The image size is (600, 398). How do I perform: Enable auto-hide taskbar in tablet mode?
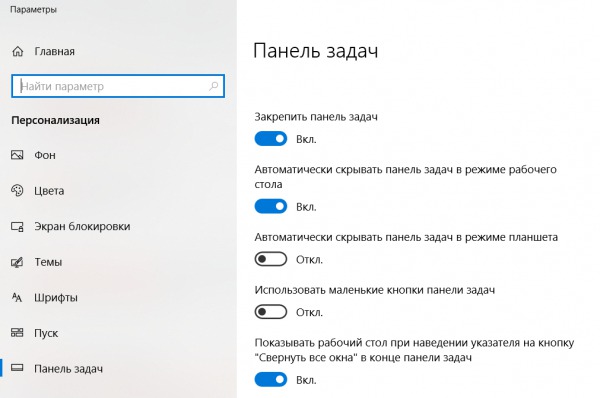[271, 259]
